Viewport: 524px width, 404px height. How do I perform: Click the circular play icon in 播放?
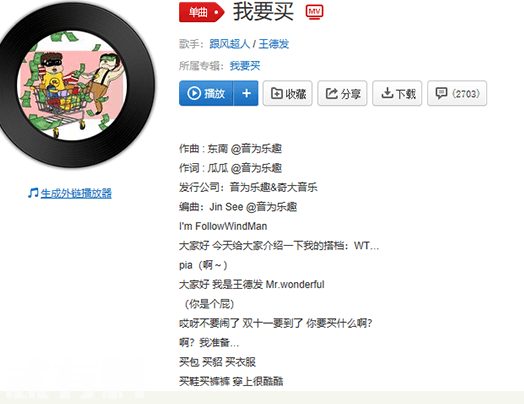click(x=194, y=93)
